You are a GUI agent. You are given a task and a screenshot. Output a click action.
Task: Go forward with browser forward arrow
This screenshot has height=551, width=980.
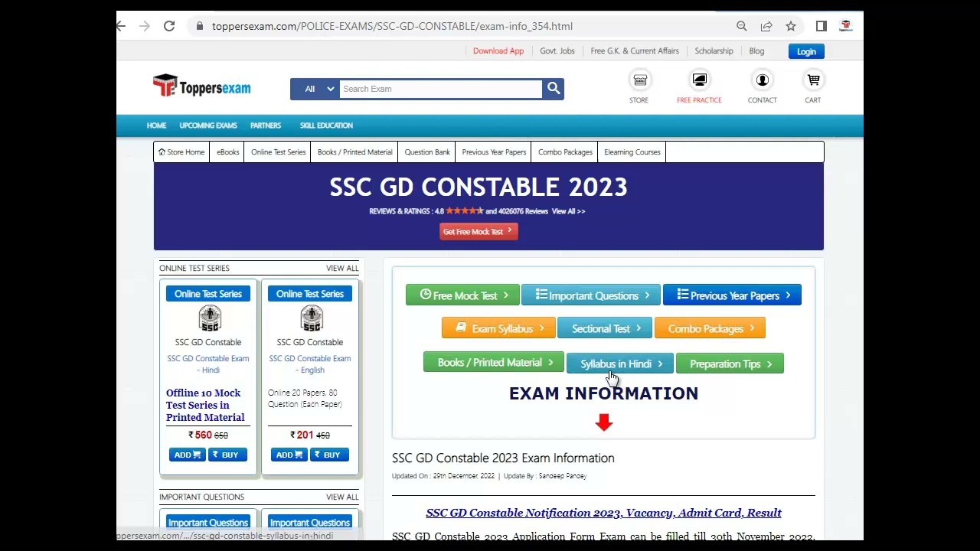pos(145,26)
